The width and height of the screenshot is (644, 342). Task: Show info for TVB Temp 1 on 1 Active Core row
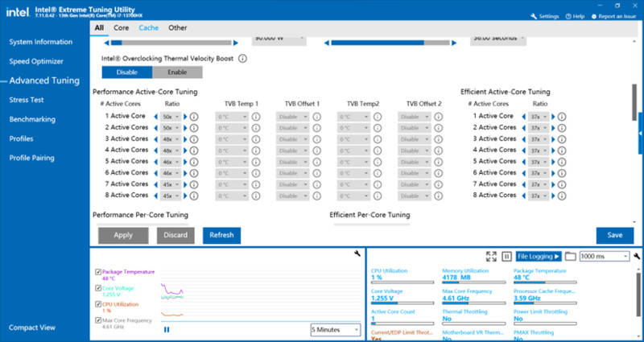[x=255, y=117]
